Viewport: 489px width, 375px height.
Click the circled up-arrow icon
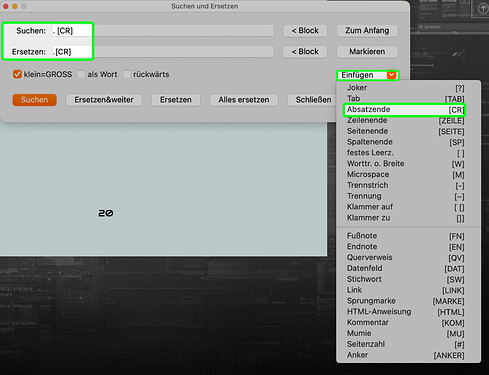[483, 9]
